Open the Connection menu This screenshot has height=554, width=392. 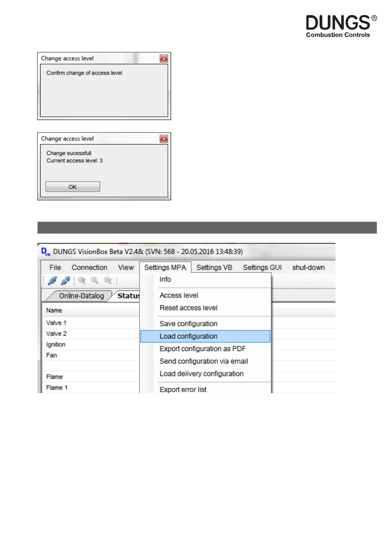(x=90, y=267)
